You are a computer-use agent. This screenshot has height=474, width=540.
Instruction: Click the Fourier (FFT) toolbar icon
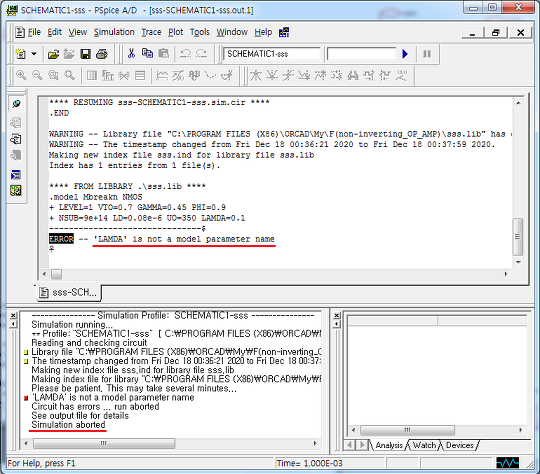tap(108, 75)
